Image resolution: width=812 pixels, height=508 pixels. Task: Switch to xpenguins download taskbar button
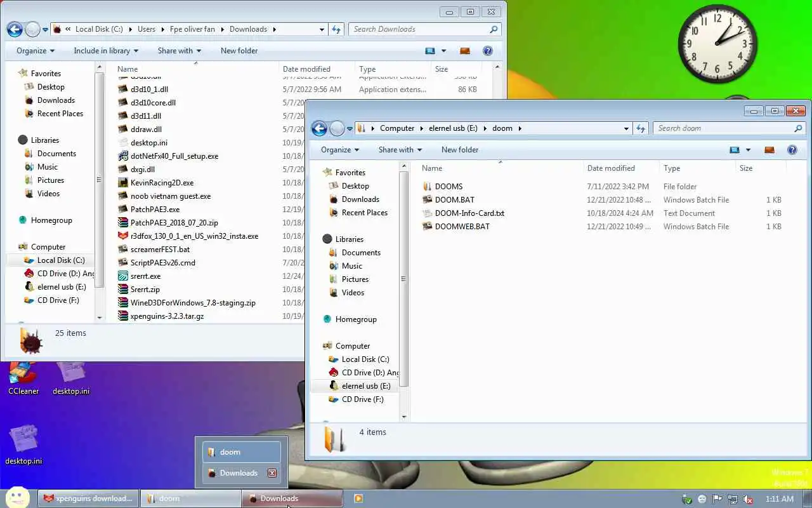(x=88, y=498)
